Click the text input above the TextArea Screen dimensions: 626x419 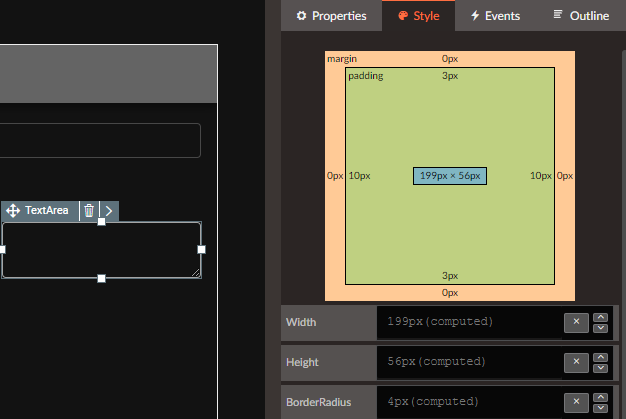(x=100, y=140)
